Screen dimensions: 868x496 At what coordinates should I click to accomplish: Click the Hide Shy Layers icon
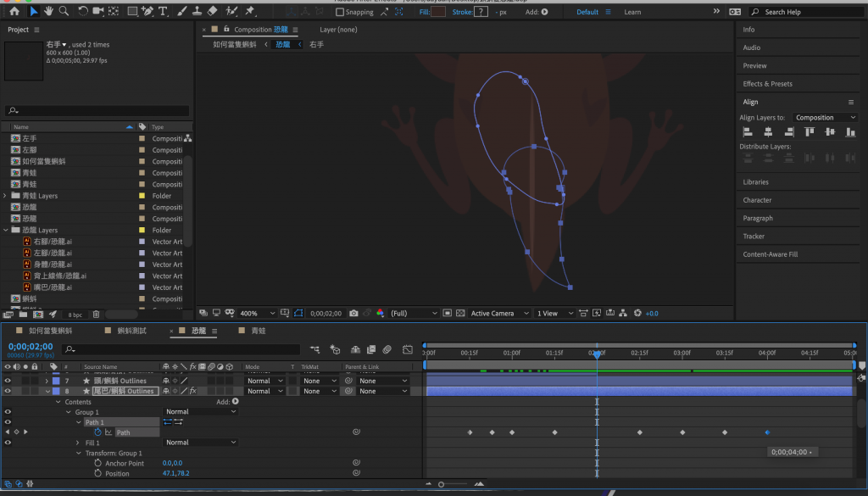(x=355, y=349)
